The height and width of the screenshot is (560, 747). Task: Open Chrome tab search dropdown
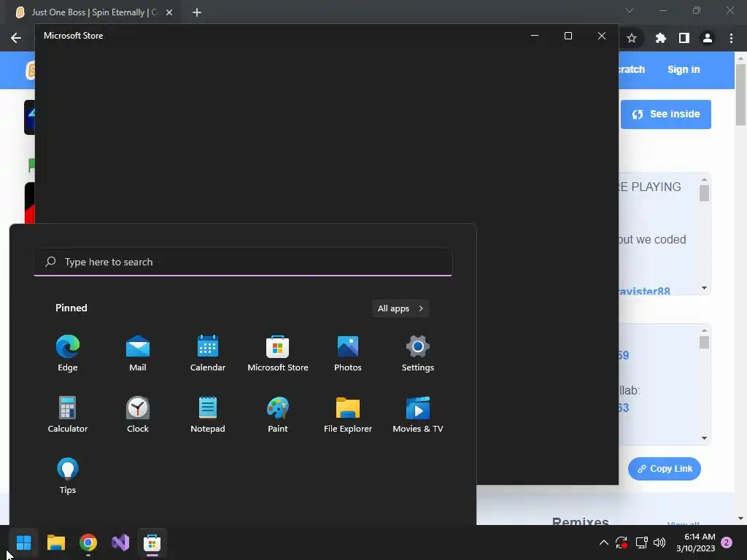tap(630, 10)
